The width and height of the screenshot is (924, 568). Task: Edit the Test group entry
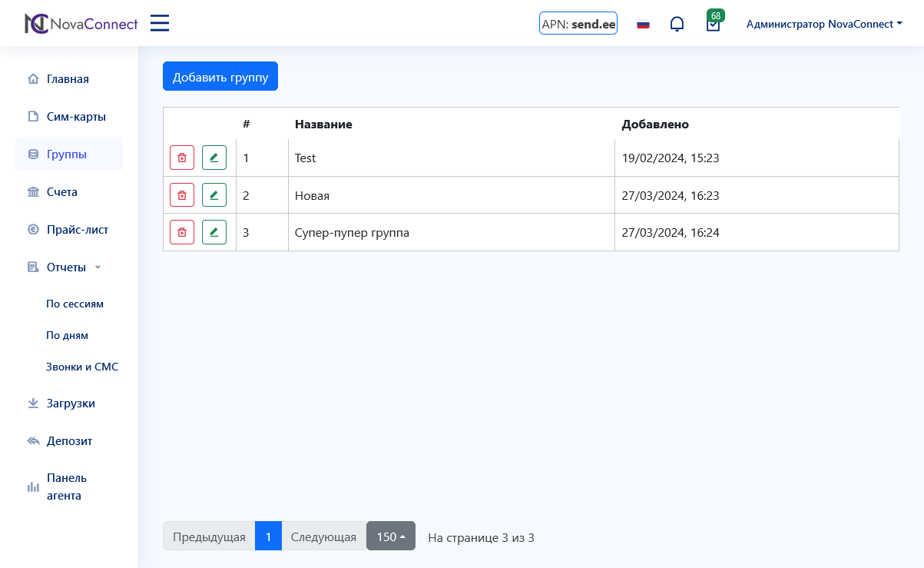pyautogui.click(x=214, y=158)
